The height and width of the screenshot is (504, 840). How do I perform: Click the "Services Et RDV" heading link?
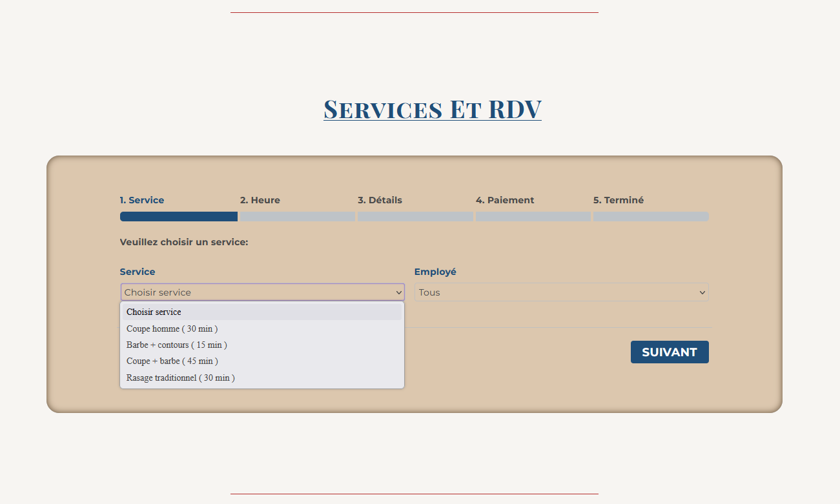tap(432, 109)
